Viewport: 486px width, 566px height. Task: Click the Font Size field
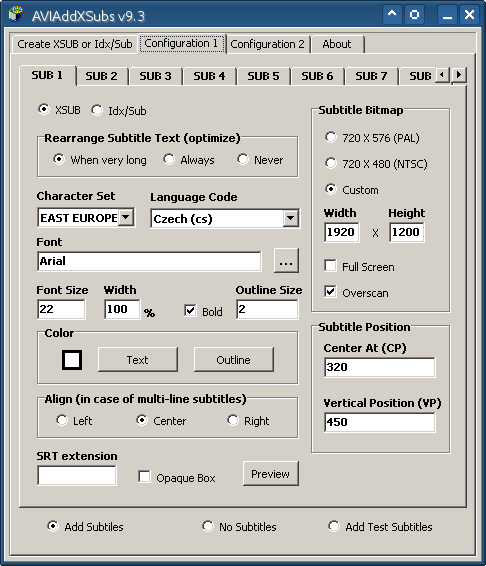click(x=61, y=309)
